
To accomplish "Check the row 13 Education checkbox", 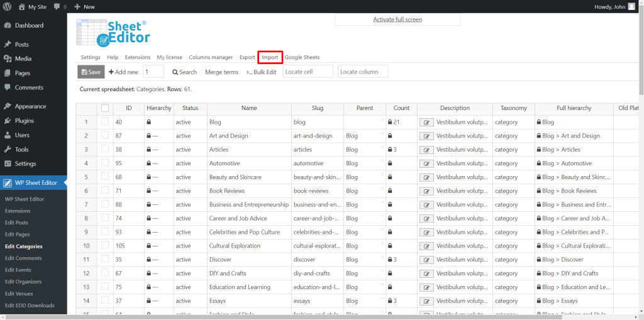I will (105, 287).
